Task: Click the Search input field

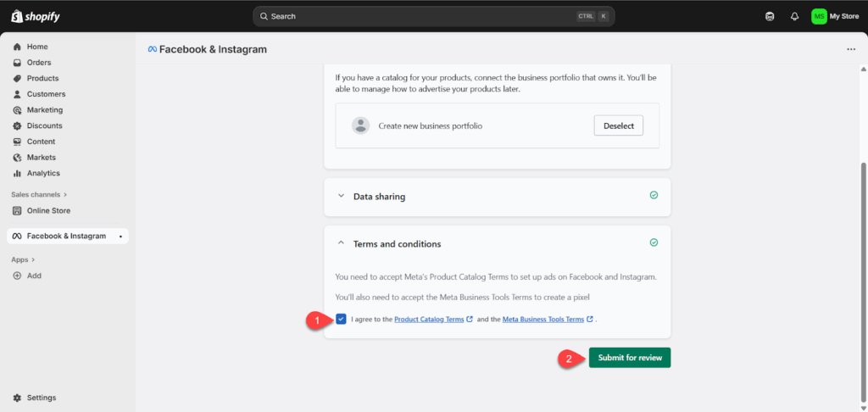Action: coord(415,16)
